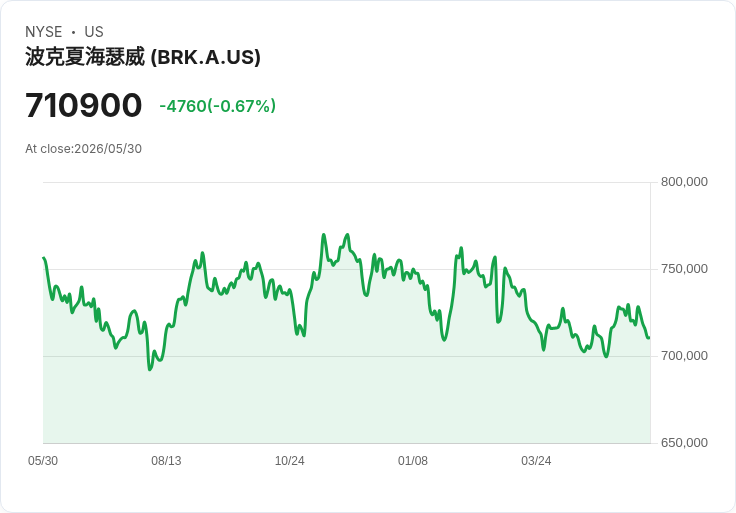Click the chart line's starting point at 05/30
The height and width of the screenshot is (513, 736).
click(44, 258)
